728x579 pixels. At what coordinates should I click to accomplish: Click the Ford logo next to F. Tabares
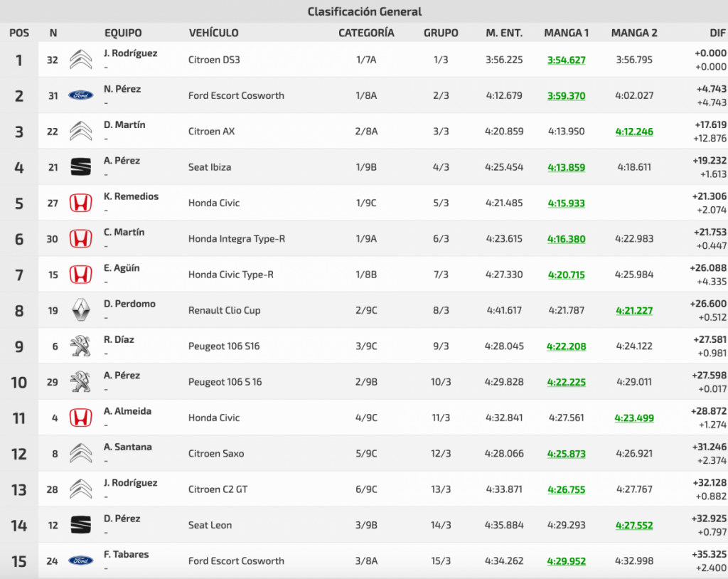(80, 561)
